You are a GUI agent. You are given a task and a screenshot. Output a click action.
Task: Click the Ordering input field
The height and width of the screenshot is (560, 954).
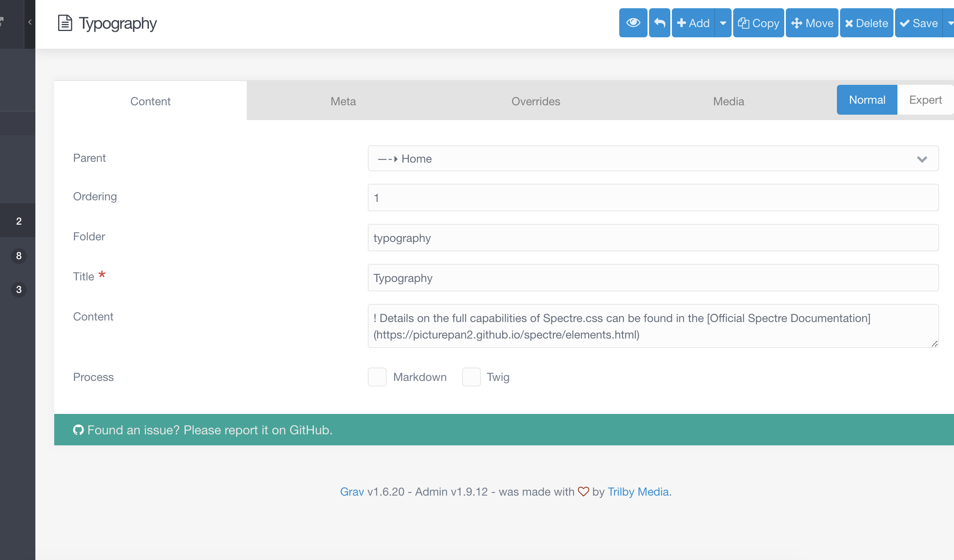pos(653,198)
